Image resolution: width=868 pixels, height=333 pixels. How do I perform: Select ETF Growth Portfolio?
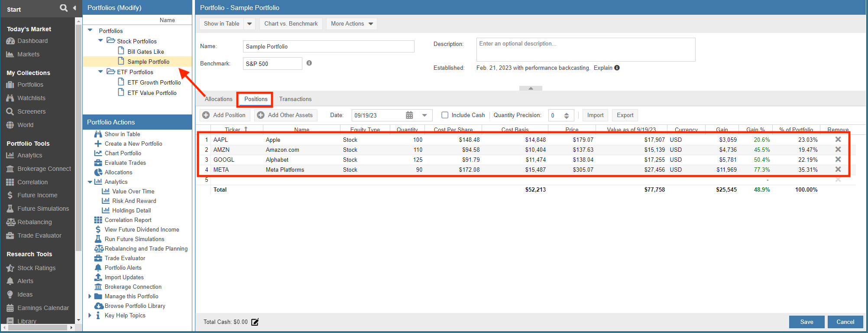point(154,82)
